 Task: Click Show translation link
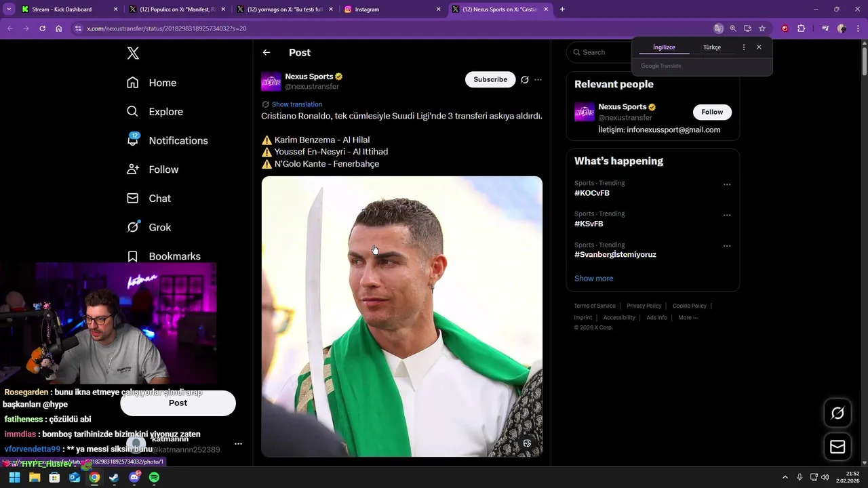pos(297,104)
